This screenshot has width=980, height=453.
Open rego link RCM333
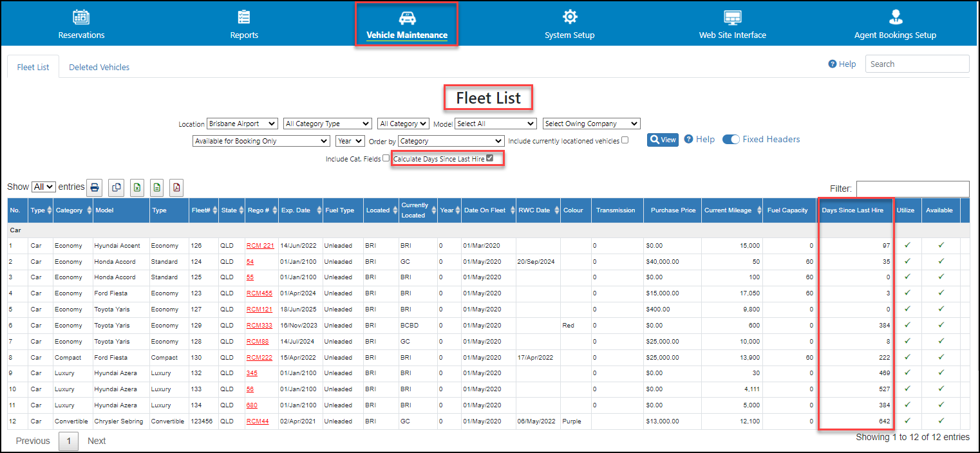point(259,326)
